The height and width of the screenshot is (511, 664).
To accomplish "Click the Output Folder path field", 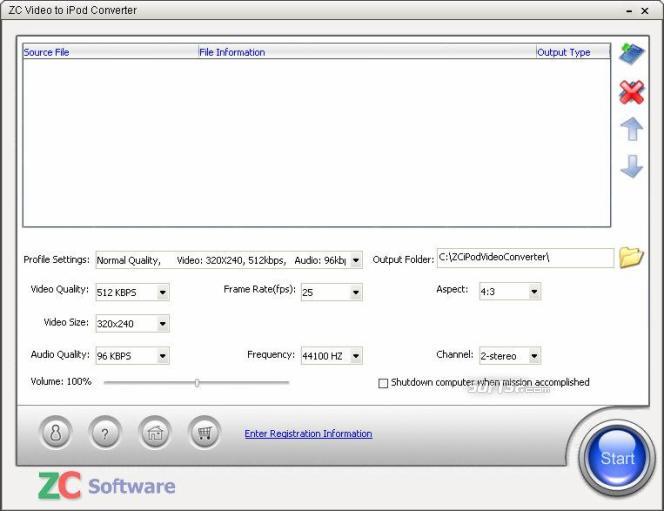I will (525, 258).
